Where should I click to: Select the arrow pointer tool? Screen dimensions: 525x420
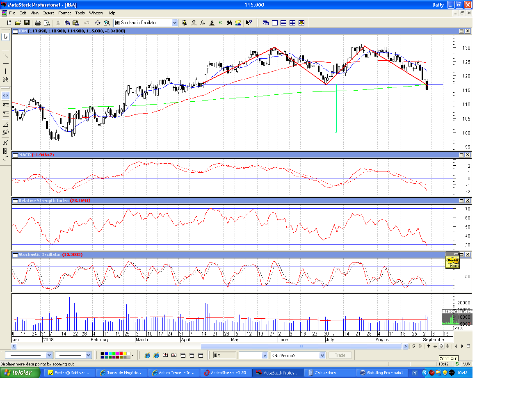click(6, 37)
